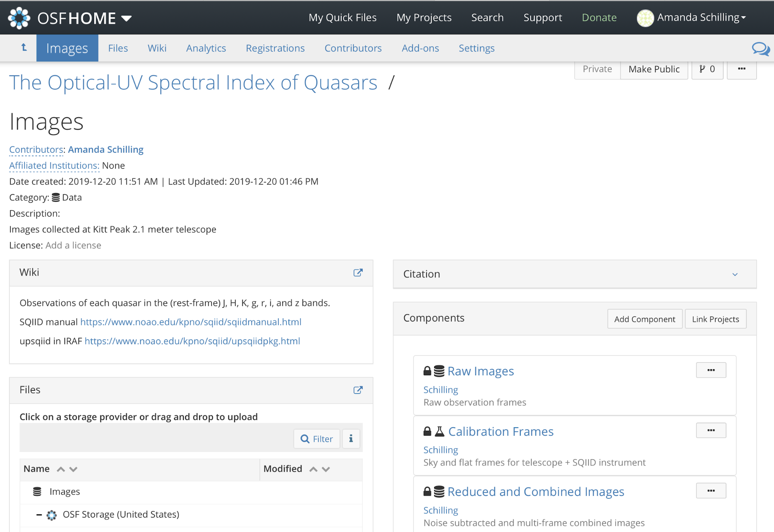Image resolution: width=774 pixels, height=532 pixels.
Task: Sort files by Modified descending
Action: [326, 469]
